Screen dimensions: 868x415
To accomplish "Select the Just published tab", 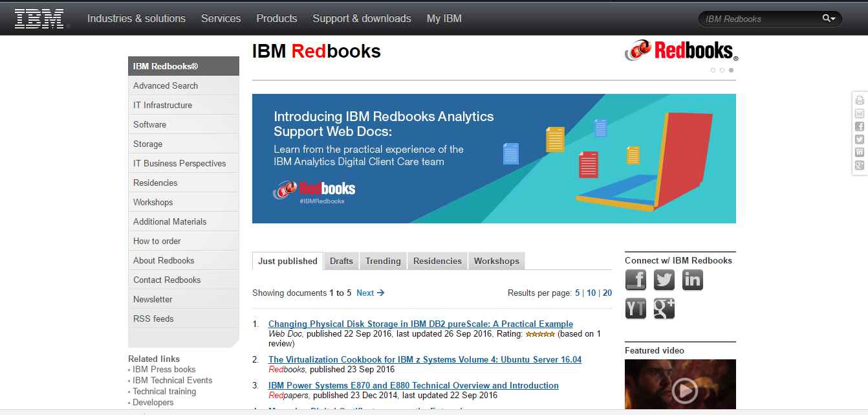I will (x=288, y=261).
